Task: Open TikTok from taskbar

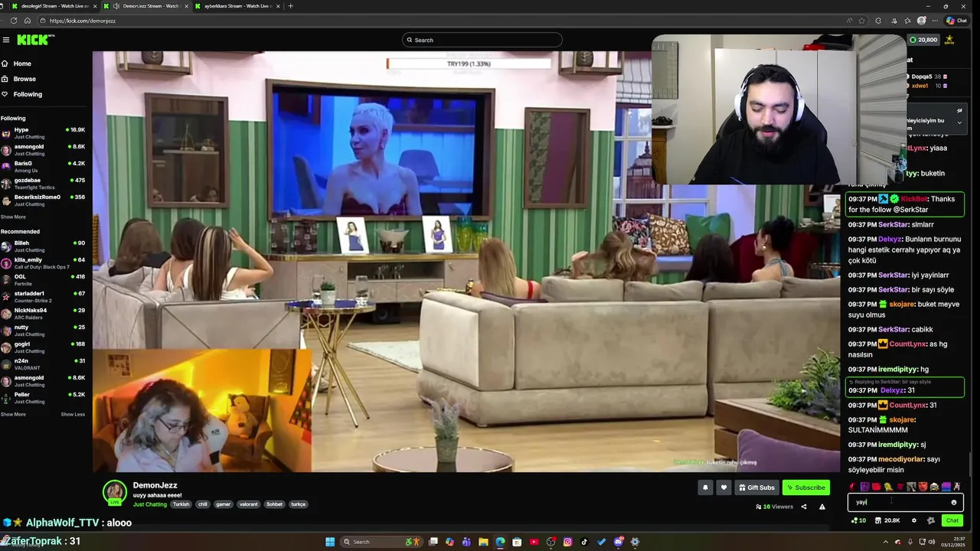Action: click(584, 542)
